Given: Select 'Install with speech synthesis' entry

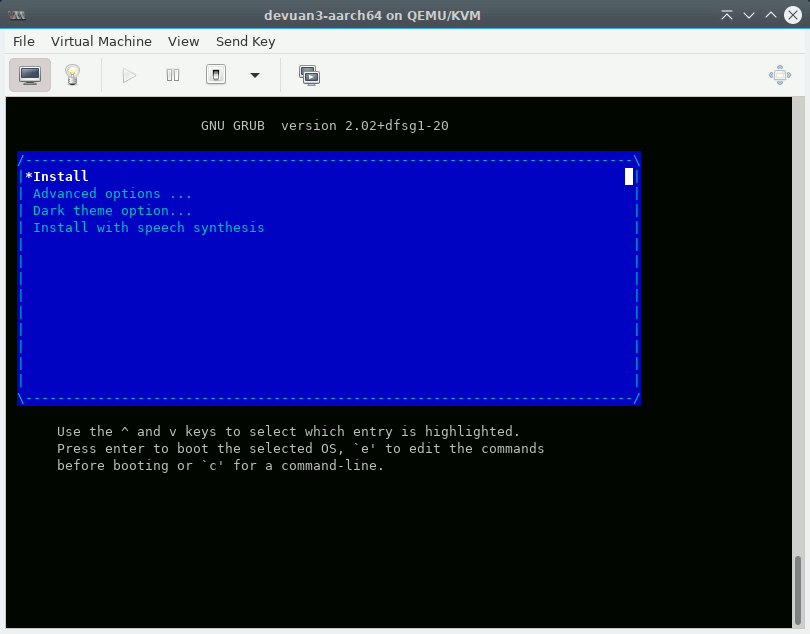Looking at the screenshot, I should (x=328, y=228).
